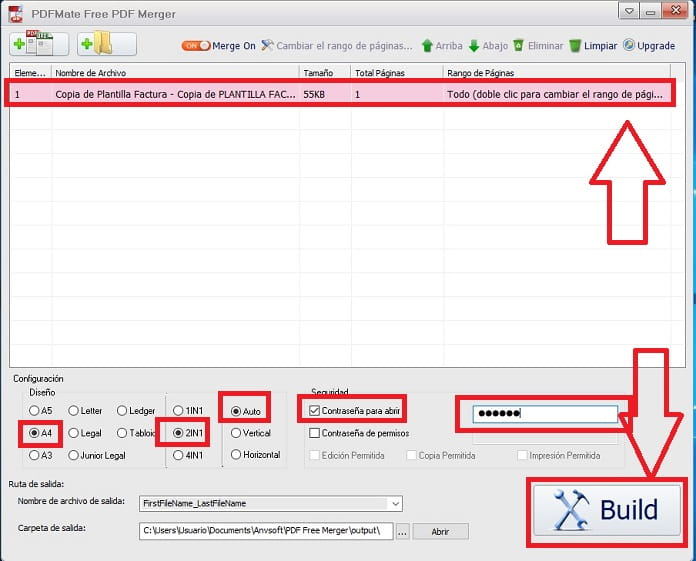The image size is (696, 561).
Task: Click Eliminar to remove selected file
Action: [x=538, y=46]
